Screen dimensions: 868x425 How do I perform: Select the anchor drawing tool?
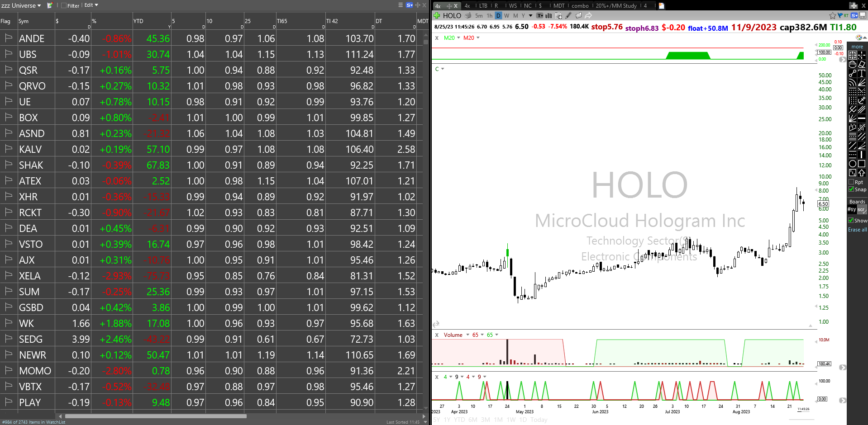point(862,100)
